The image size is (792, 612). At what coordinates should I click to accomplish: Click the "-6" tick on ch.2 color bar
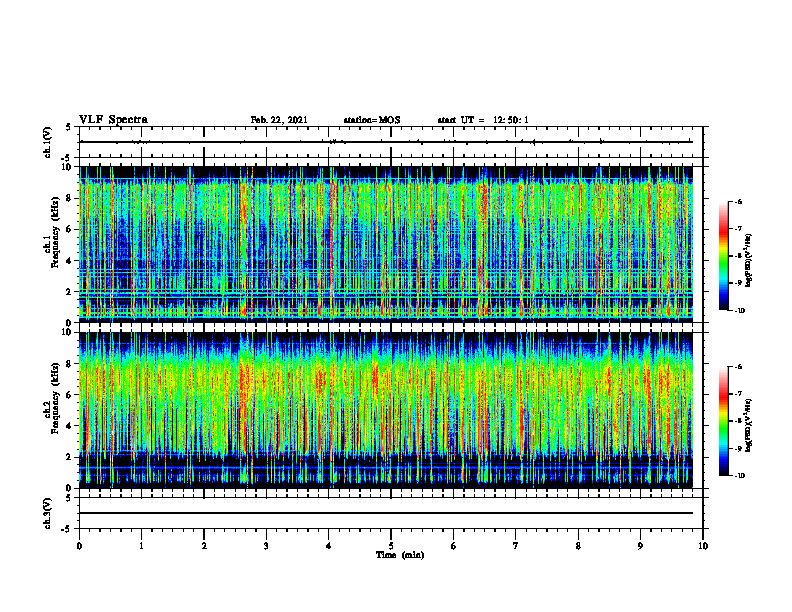(738, 367)
